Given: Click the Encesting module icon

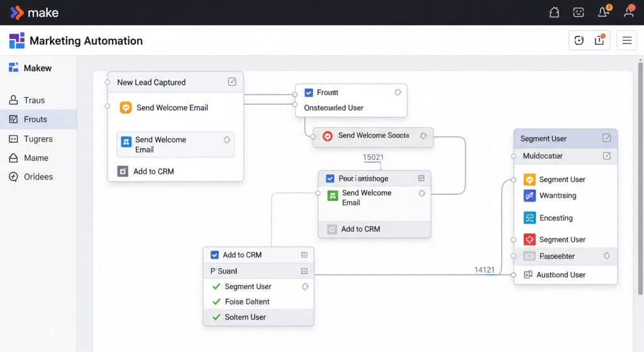Looking at the screenshot, I should (529, 218).
